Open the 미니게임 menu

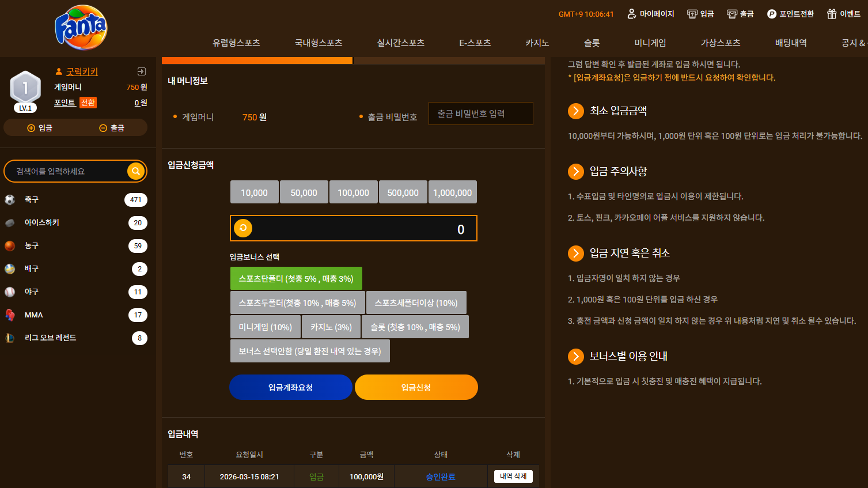tap(650, 43)
